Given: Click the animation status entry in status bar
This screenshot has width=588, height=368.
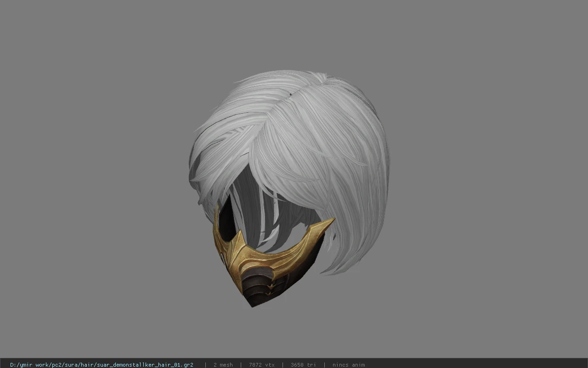Looking at the screenshot, I should [349, 365].
